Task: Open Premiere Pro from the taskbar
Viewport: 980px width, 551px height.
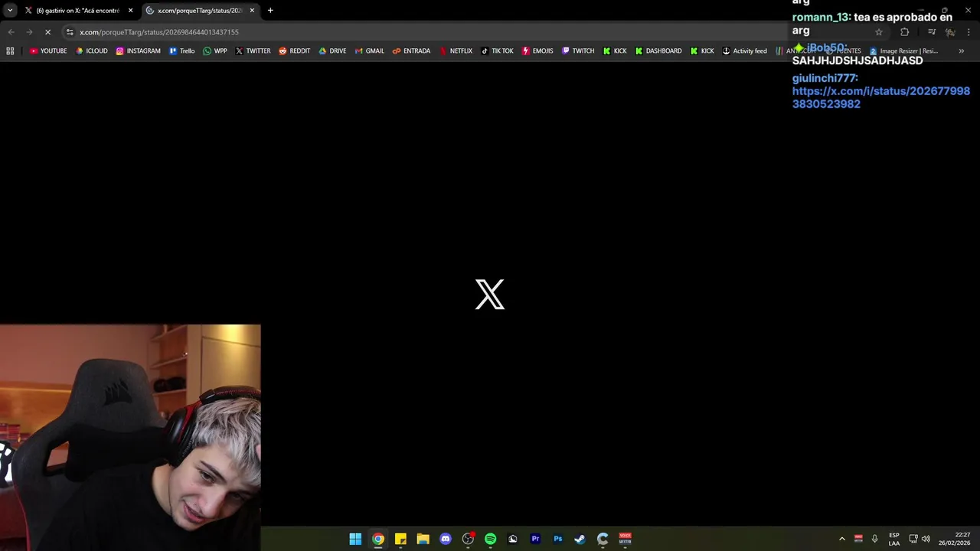Action: [535, 539]
